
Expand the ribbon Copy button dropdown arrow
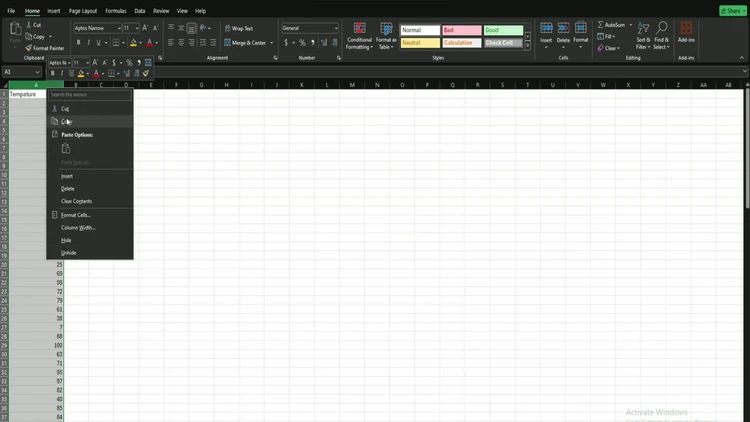[x=50, y=37]
